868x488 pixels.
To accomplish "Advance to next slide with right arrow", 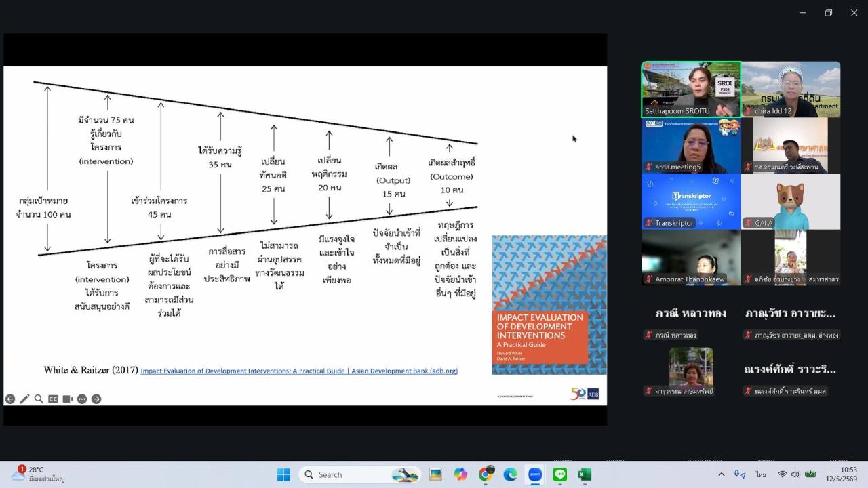I will point(96,399).
